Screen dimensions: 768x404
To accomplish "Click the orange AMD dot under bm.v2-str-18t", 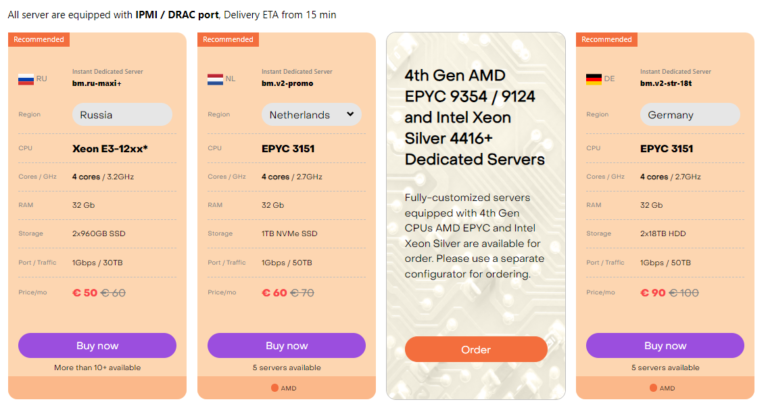I will (x=654, y=388).
